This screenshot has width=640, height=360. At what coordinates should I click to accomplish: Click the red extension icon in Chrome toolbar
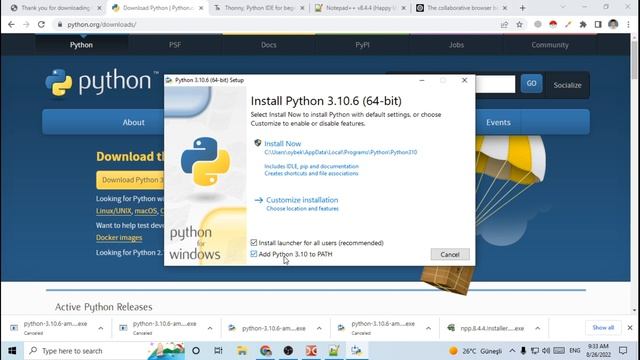[x=553, y=24]
